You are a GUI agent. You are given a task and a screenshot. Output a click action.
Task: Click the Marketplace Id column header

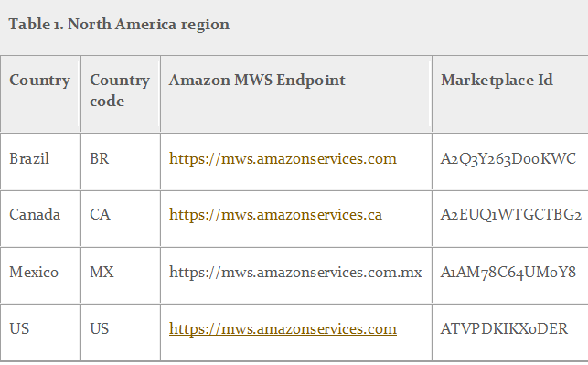tap(497, 81)
